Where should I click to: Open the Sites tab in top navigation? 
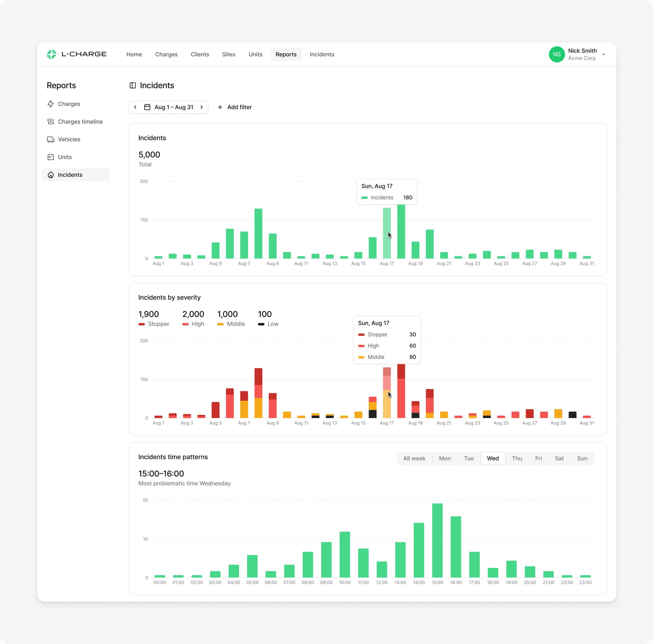[x=229, y=54]
